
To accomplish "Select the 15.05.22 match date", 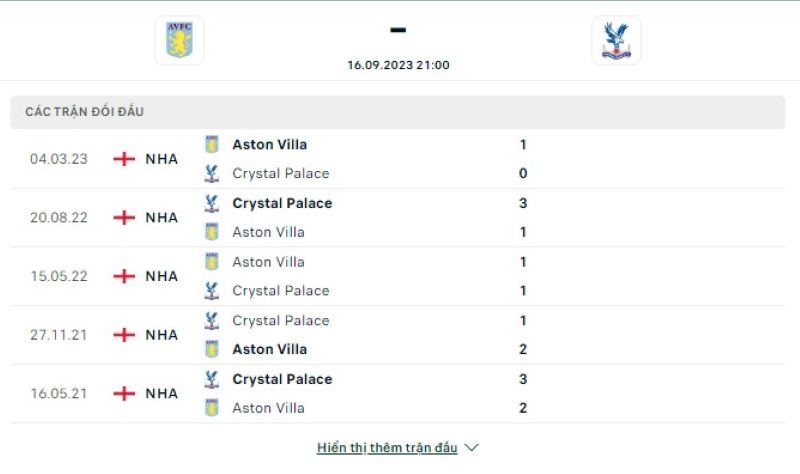I will point(59,276).
